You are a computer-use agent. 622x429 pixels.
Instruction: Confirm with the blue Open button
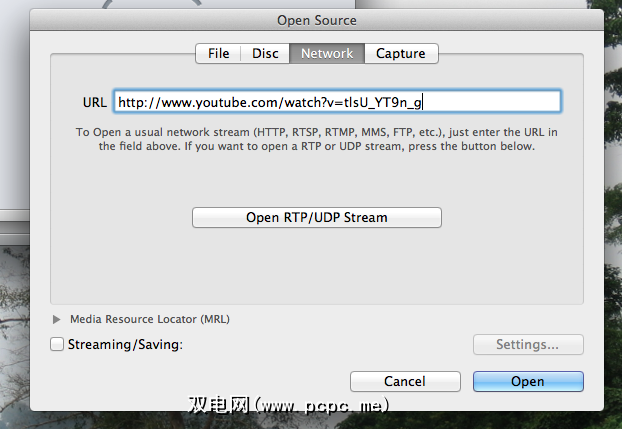point(527,381)
